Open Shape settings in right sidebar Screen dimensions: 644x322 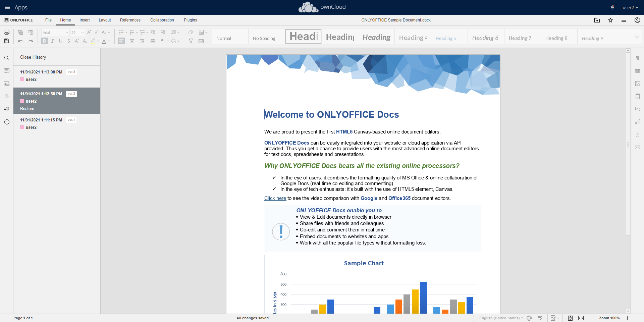coord(638,109)
